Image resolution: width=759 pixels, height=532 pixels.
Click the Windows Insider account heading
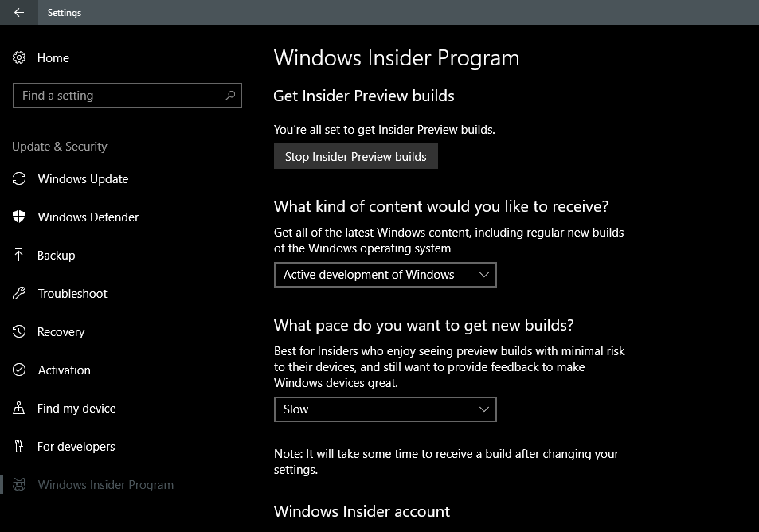(362, 511)
